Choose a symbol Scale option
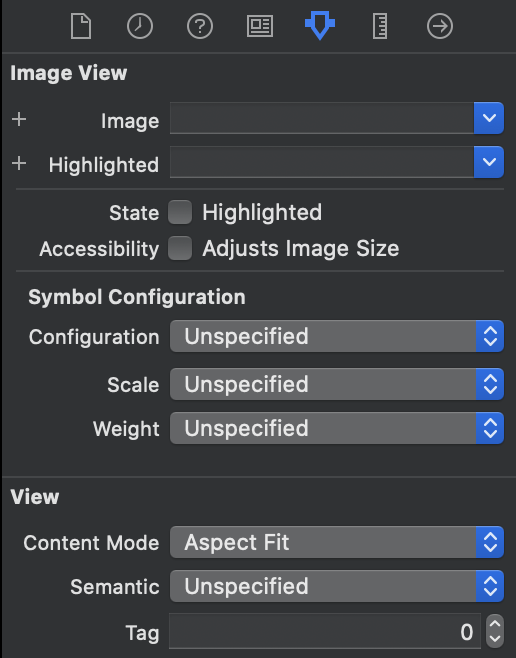 point(336,384)
